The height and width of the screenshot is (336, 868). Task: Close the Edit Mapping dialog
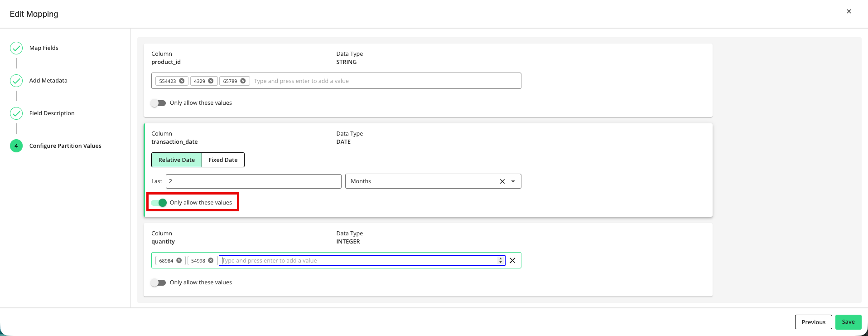pos(849,12)
